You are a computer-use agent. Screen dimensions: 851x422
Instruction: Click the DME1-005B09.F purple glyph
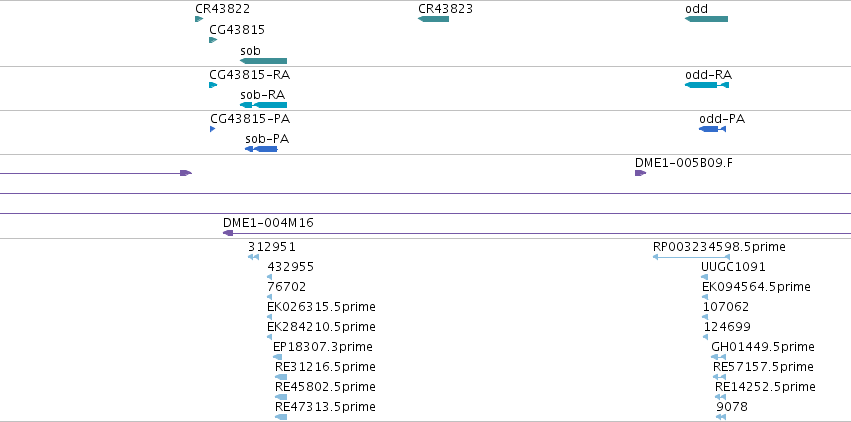tap(640, 173)
